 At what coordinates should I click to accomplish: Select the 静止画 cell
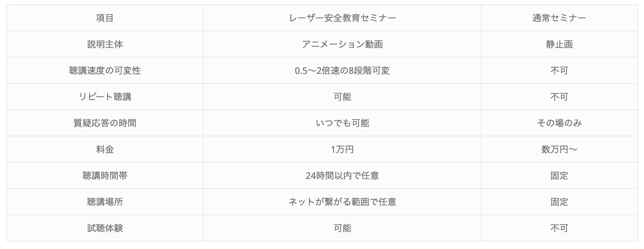559,44
